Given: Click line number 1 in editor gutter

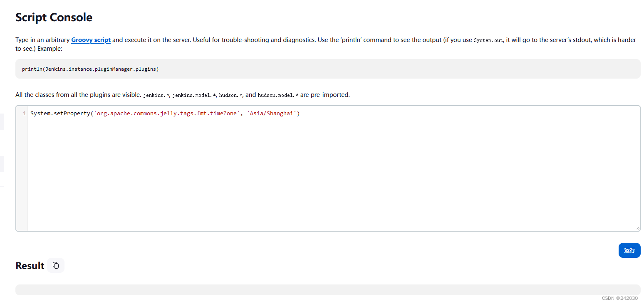Looking at the screenshot, I should coord(25,114).
